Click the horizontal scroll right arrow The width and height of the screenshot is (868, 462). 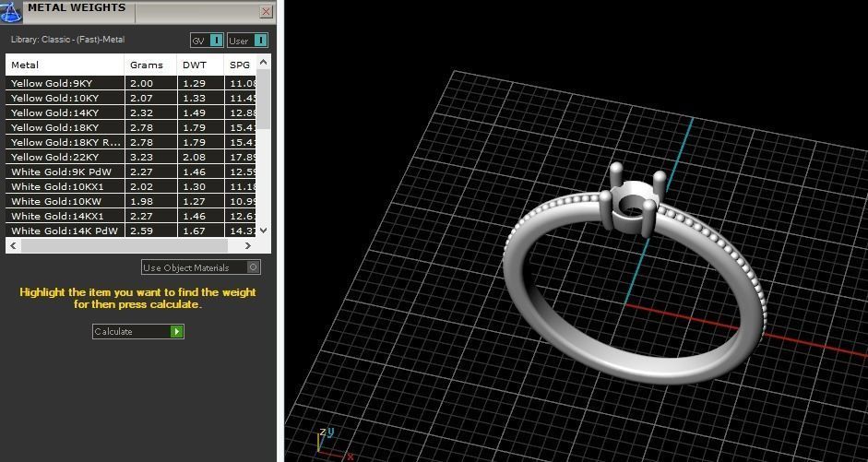pyautogui.click(x=247, y=245)
